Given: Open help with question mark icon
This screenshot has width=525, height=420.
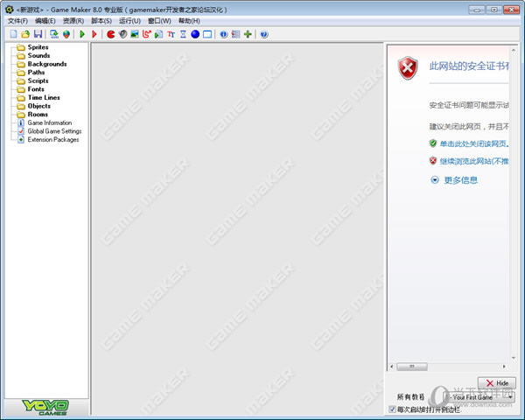Looking at the screenshot, I should (264, 34).
